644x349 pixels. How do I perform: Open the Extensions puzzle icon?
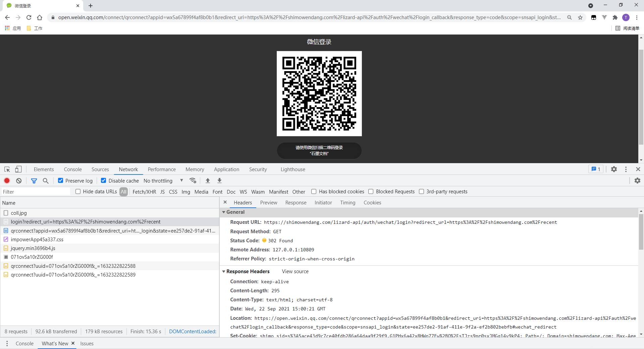[615, 17]
